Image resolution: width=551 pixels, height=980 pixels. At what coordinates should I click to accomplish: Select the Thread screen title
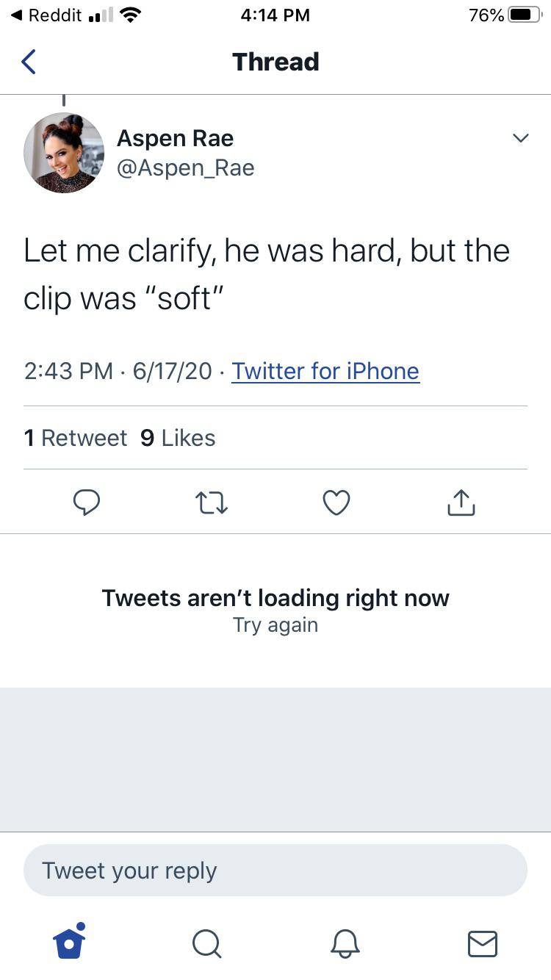point(275,62)
